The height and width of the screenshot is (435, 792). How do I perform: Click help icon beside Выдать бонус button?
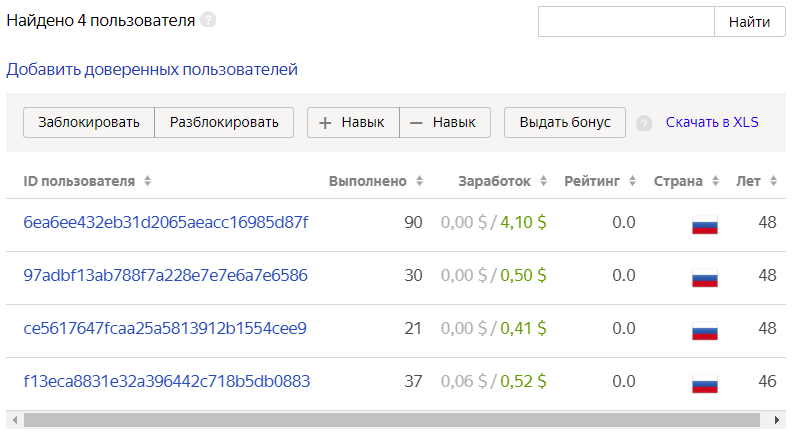(x=644, y=123)
